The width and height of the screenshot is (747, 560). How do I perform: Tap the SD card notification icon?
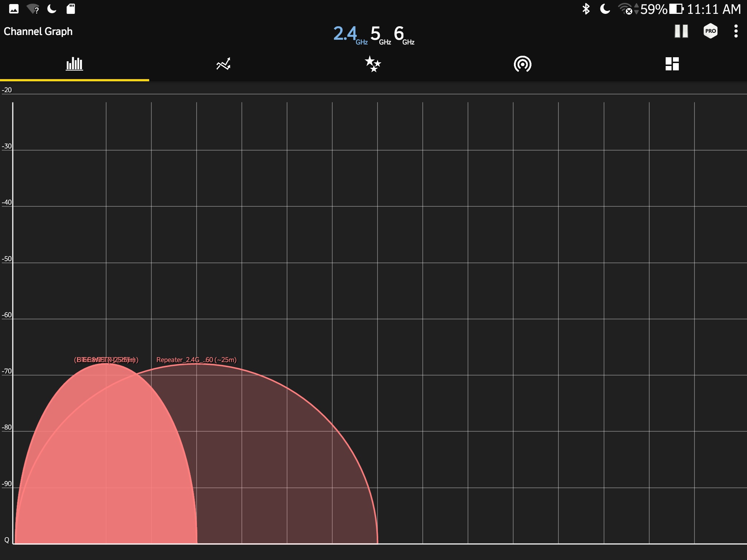point(71,9)
